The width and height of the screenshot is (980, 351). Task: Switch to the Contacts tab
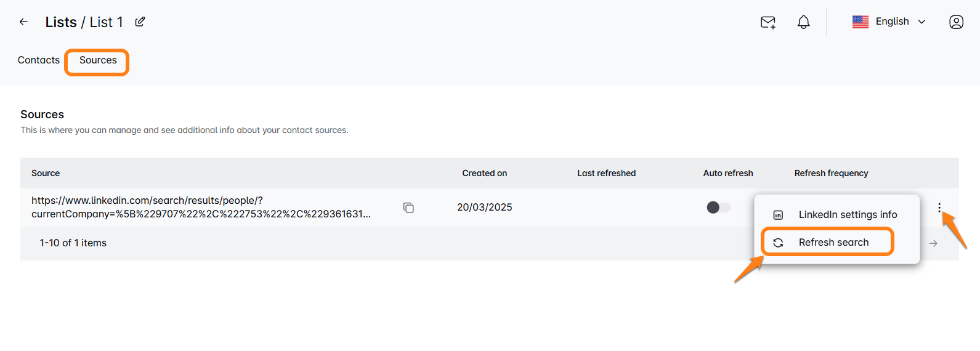(39, 60)
